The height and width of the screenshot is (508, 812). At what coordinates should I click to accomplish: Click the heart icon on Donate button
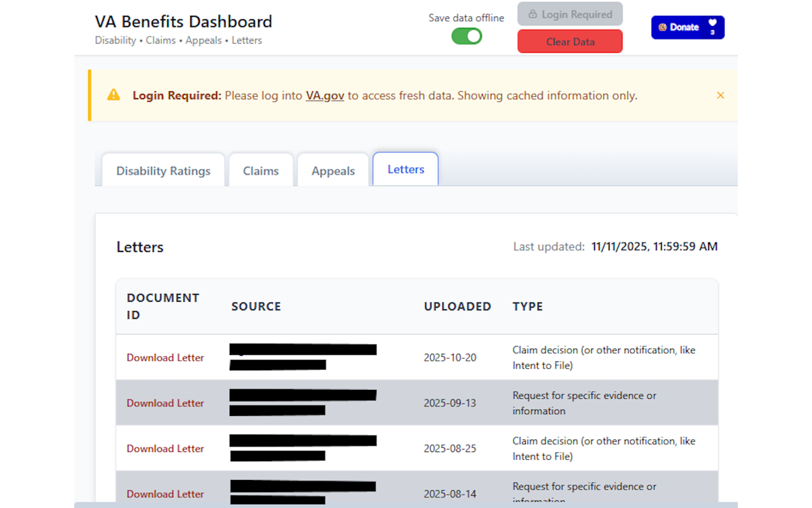[712, 23]
